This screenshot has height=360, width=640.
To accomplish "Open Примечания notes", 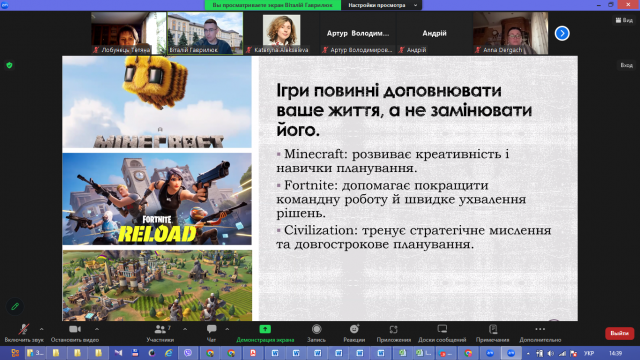I will coord(493,333).
